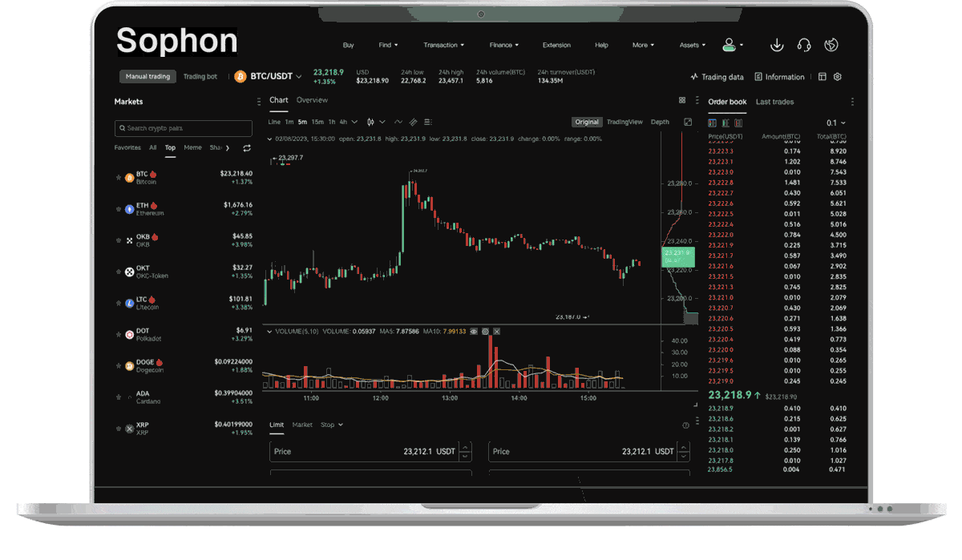962x560 pixels.
Task: Click the chart list settings icon
Action: point(428,122)
